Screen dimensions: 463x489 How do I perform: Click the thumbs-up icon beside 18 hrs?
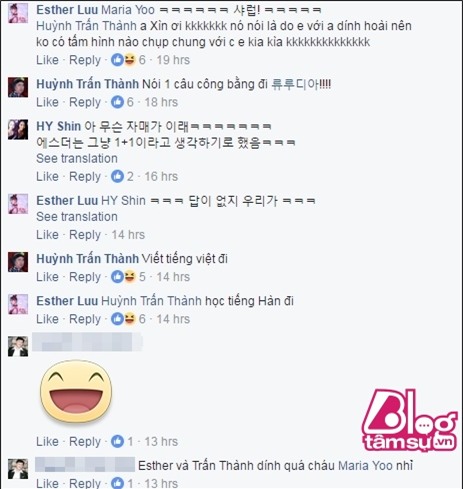pos(117,102)
